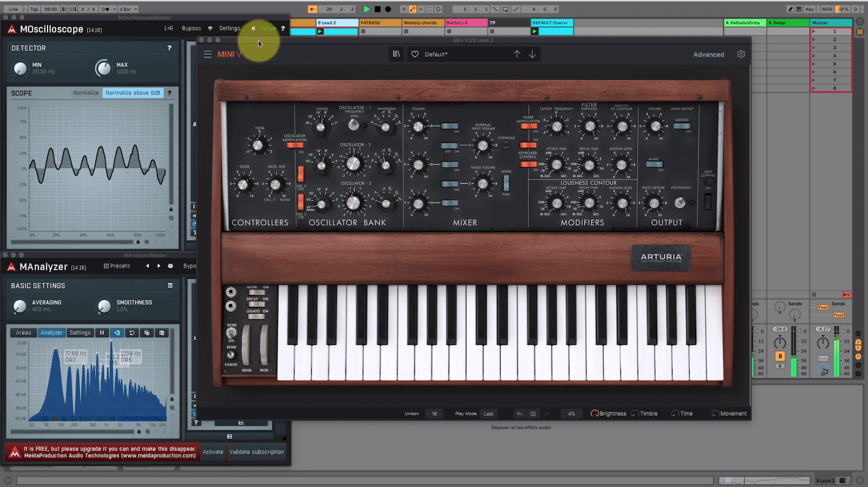Screen dimensions: 868x487
Task: Click the MAnalyzer paste icon
Action: tap(162, 333)
